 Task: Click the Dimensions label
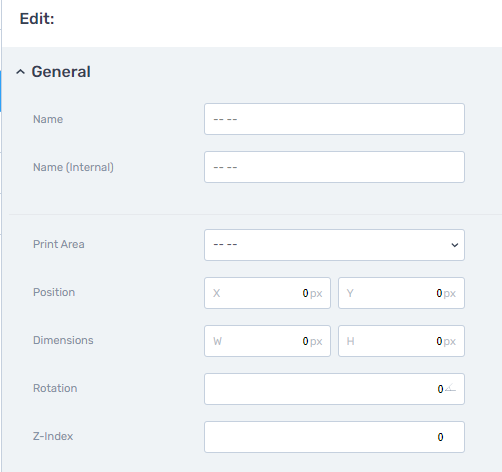point(63,340)
